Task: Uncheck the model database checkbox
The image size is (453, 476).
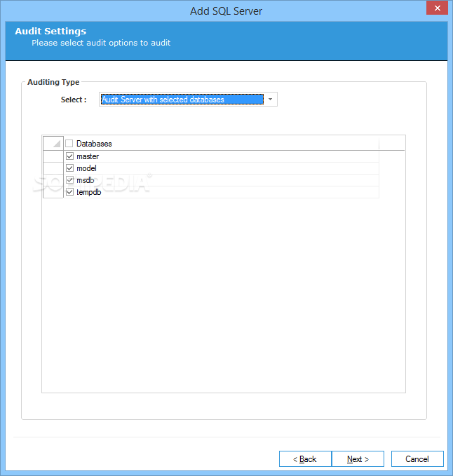Action: [69, 168]
